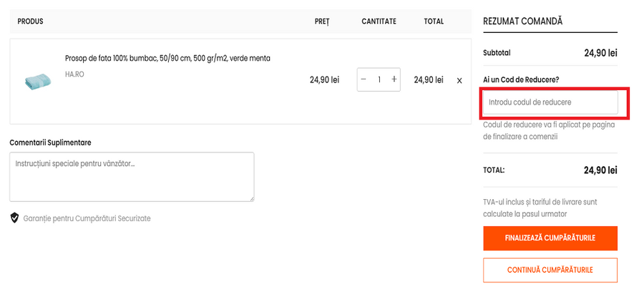Click the Comentarii Suplimentare text area
The width and height of the screenshot is (644, 290).
tap(132, 176)
